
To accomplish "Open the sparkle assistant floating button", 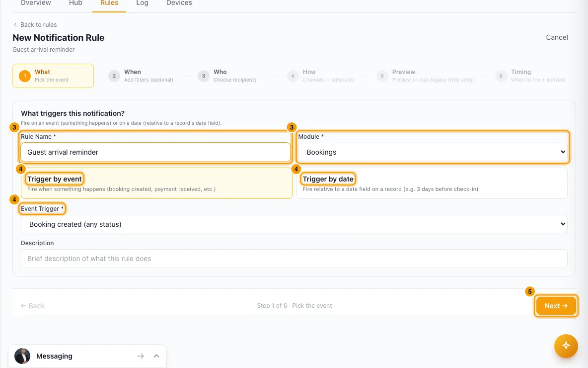I will click(x=566, y=346).
